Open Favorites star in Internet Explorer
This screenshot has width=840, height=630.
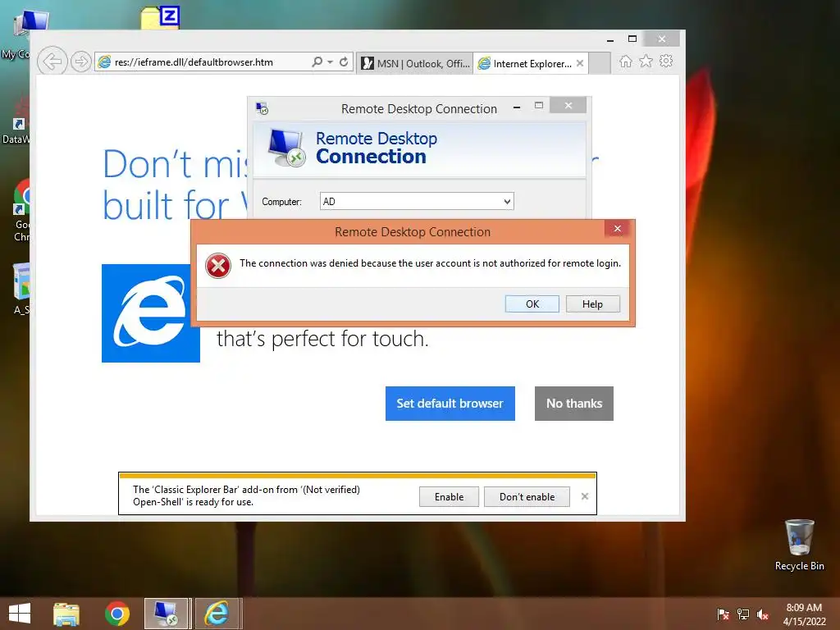tap(646, 61)
